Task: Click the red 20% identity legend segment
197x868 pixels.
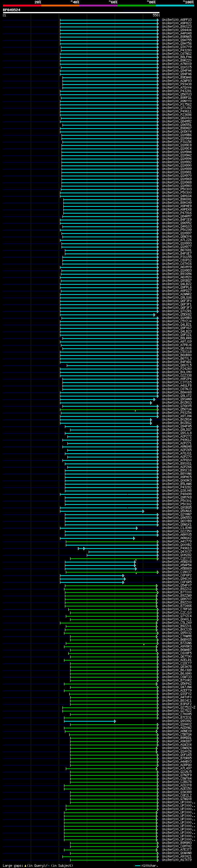Action: click(22, 6)
